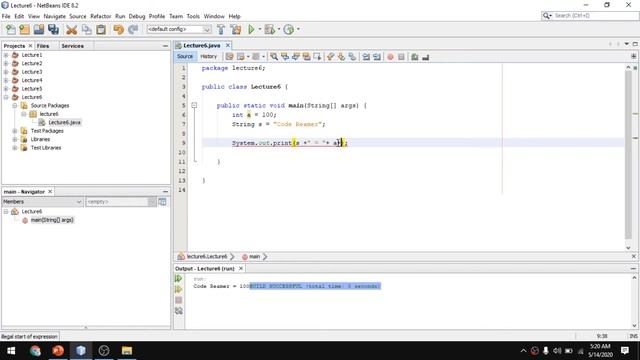This screenshot has height=360, width=640.
Task: Click the Redo arrow icon
Action: (133, 29)
